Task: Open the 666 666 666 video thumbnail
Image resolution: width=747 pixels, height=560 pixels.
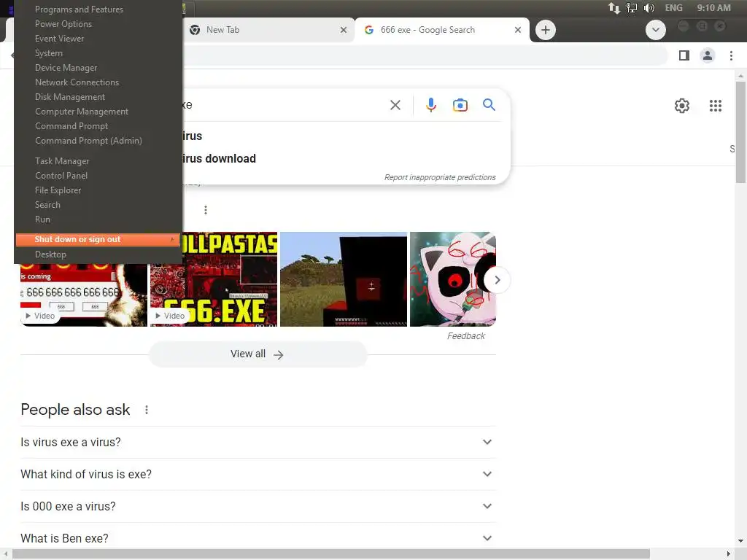Action: 84,295
